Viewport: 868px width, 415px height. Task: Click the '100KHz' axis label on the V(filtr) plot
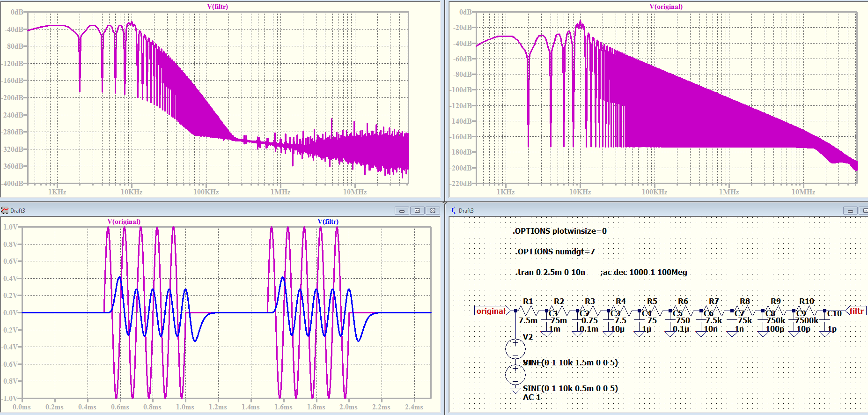pos(206,192)
